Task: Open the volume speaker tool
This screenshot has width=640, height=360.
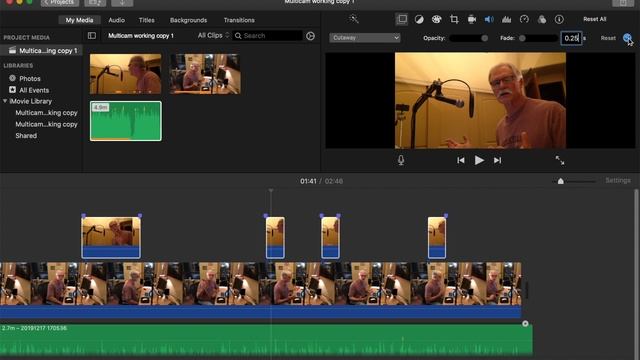Action: click(x=489, y=19)
